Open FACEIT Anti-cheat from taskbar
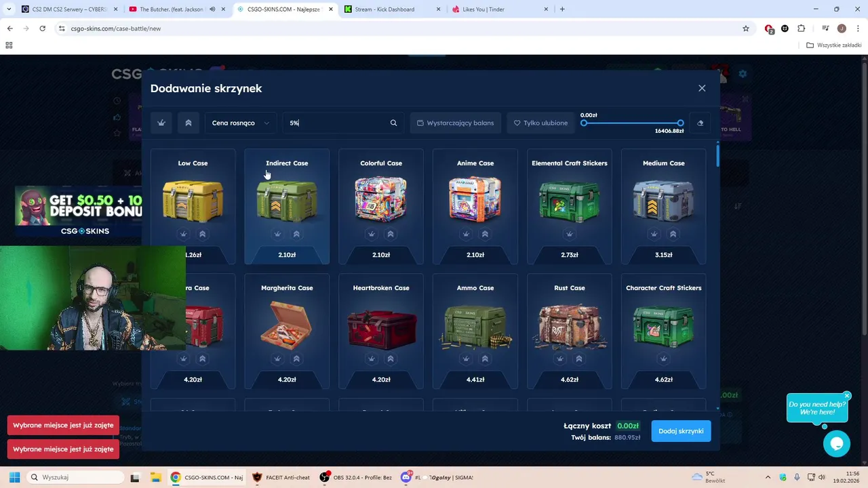This screenshot has height=488, width=868. pyautogui.click(x=280, y=477)
